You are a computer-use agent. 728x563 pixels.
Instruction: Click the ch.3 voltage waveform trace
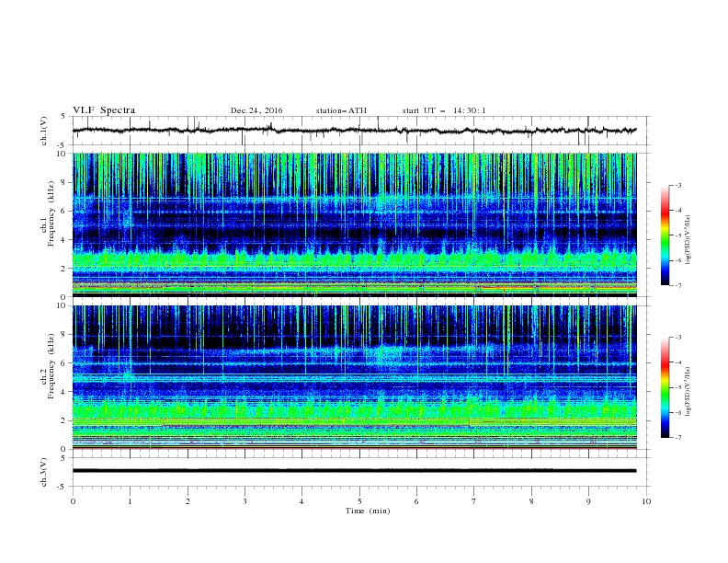coord(354,471)
